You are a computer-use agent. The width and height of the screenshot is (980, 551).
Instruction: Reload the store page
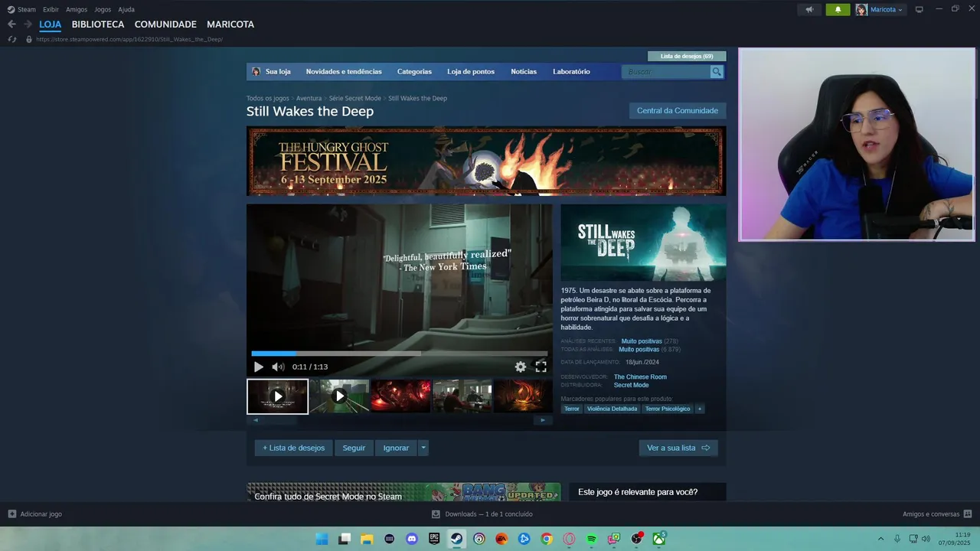coord(11,39)
